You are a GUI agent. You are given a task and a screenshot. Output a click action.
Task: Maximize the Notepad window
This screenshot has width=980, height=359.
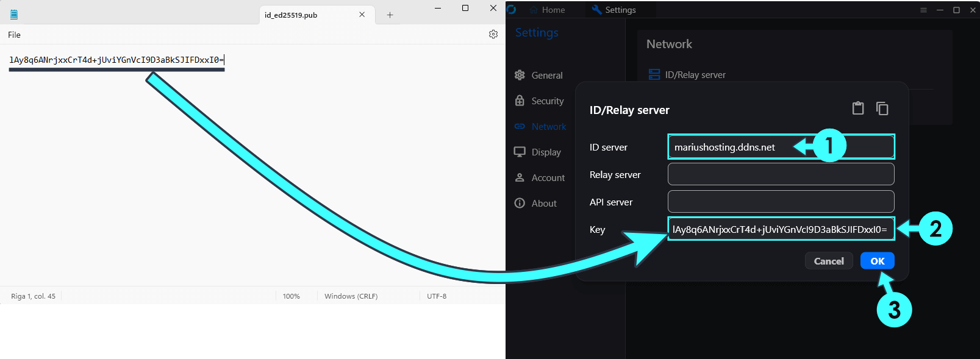click(x=465, y=8)
